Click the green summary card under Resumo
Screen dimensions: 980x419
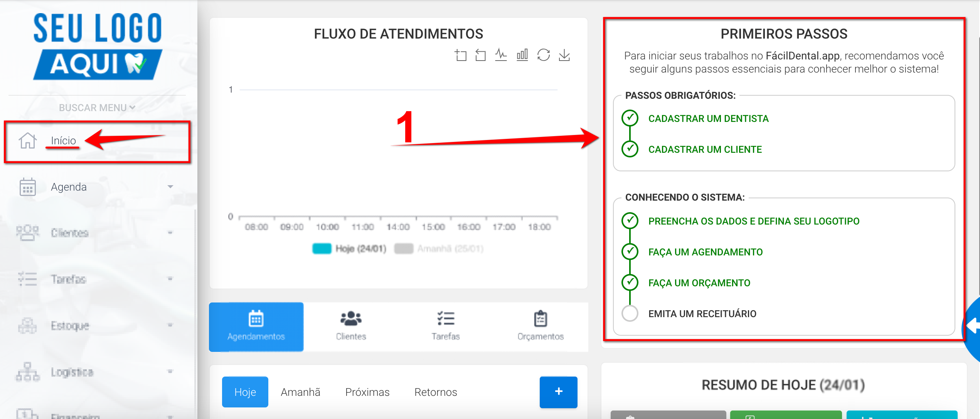[786, 415]
